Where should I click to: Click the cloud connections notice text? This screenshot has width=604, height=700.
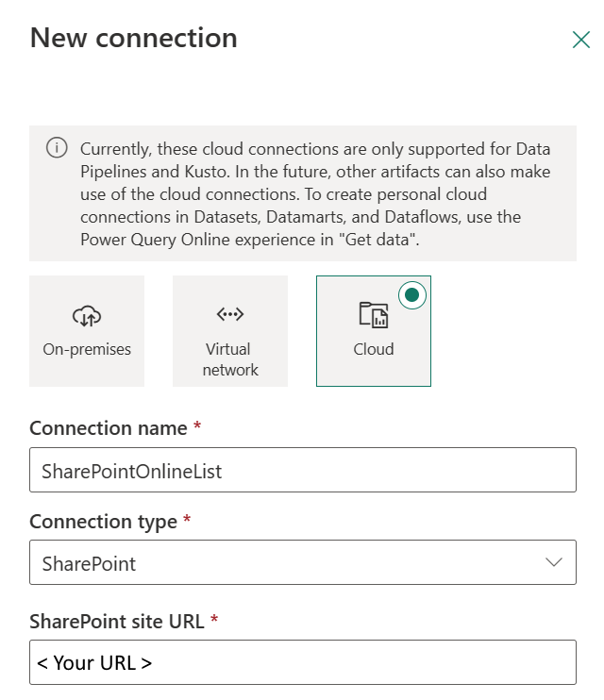(x=315, y=193)
